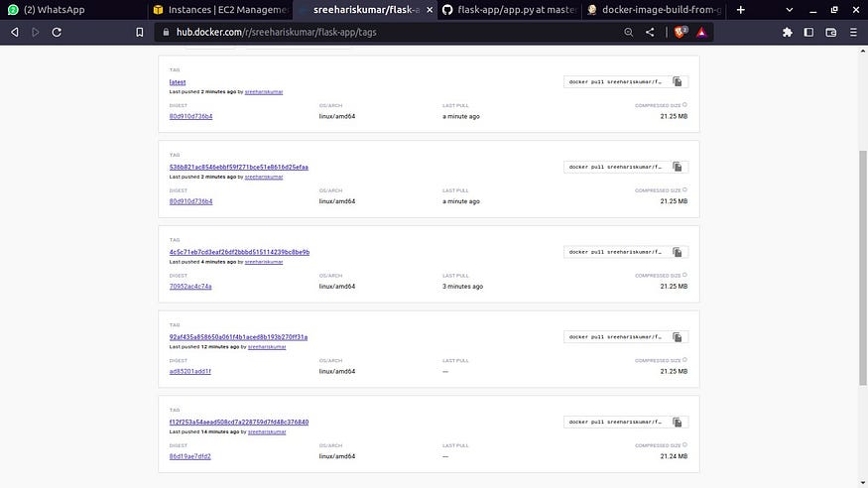Open sreehariskumar profile in 4c5c71eb card
This screenshot has width=868, height=488.
(264, 262)
